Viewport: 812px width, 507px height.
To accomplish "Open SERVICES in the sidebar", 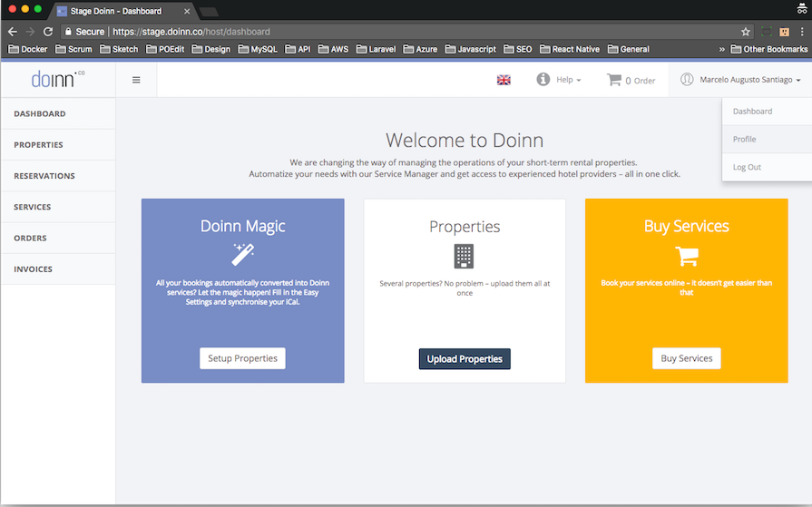I will click(58, 207).
